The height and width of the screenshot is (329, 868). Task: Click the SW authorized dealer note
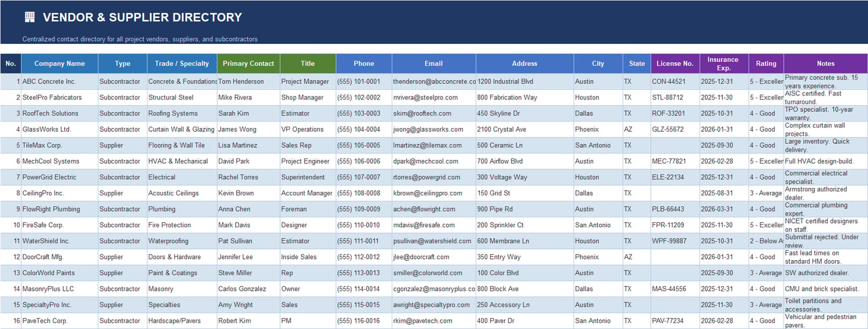(826, 273)
